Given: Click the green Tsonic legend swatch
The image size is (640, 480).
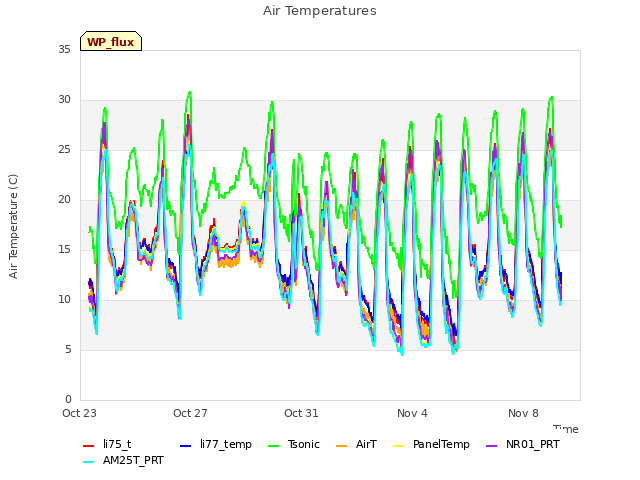Looking at the screenshot, I should (273, 445).
